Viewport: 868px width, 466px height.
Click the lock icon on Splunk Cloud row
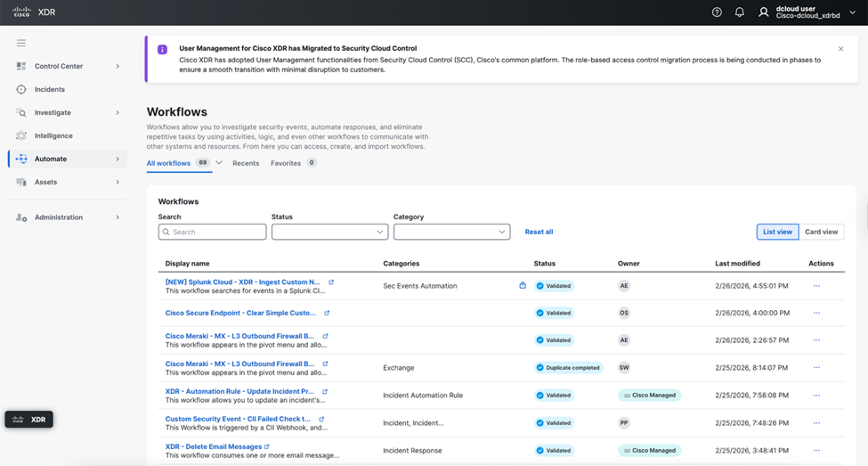click(523, 286)
